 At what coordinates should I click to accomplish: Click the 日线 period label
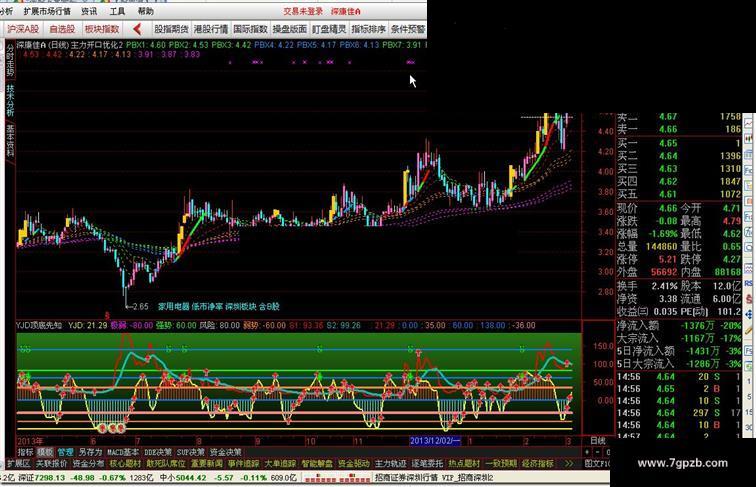597,441
